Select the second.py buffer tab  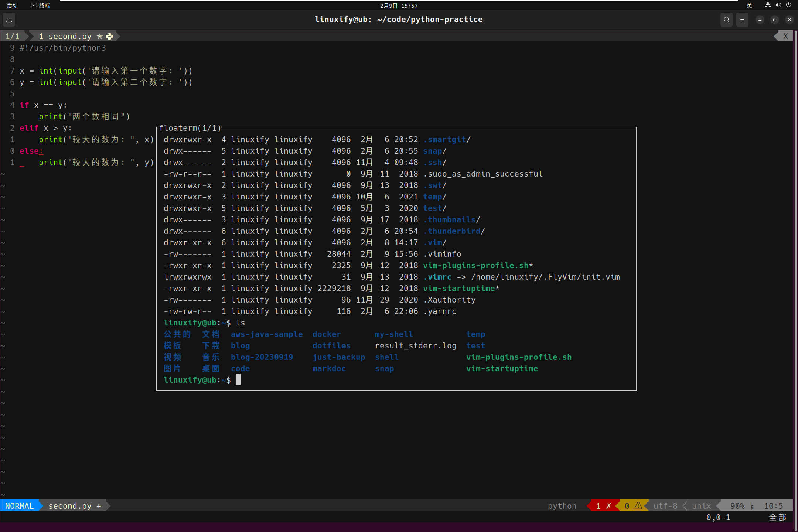pyautogui.click(x=69, y=36)
